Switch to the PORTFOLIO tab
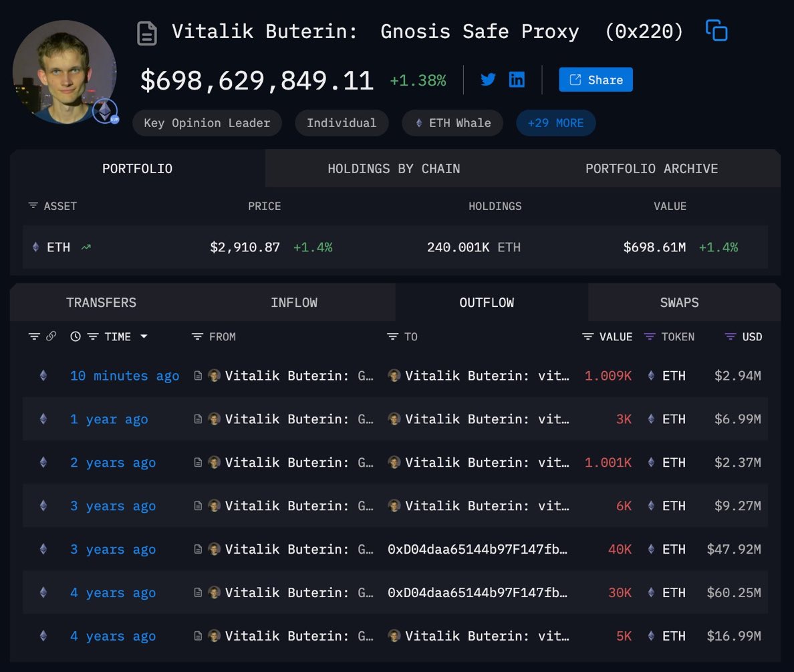Viewport: 794px width, 672px height. 137,169
